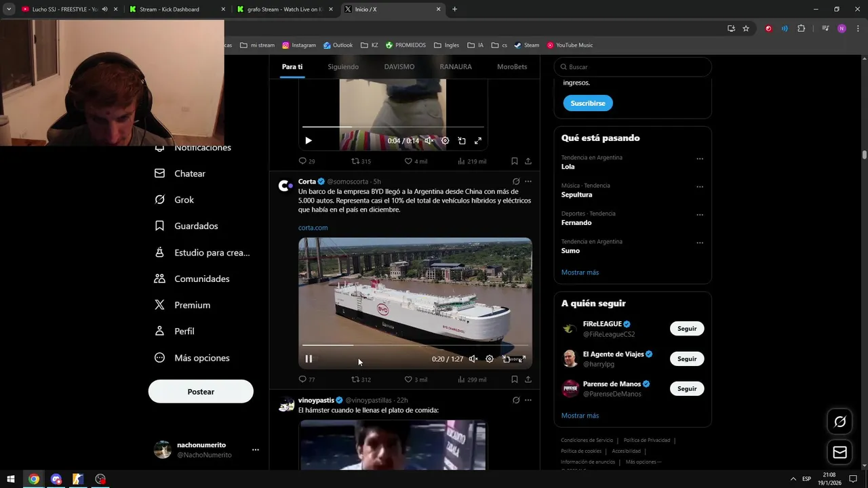Switch to Stream - Kick Dashboard tab
The width and height of the screenshot is (868, 488).
click(x=176, y=9)
